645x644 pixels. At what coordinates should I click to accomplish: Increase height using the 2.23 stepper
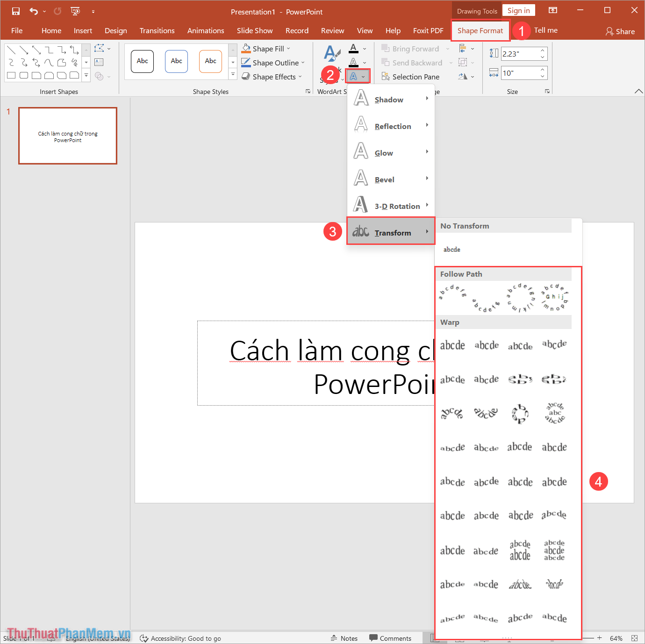(542, 50)
